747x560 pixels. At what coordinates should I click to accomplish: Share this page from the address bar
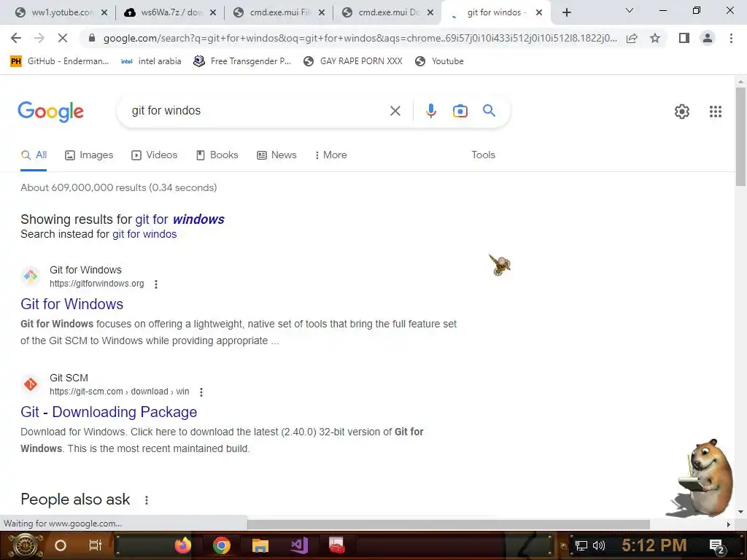(632, 38)
